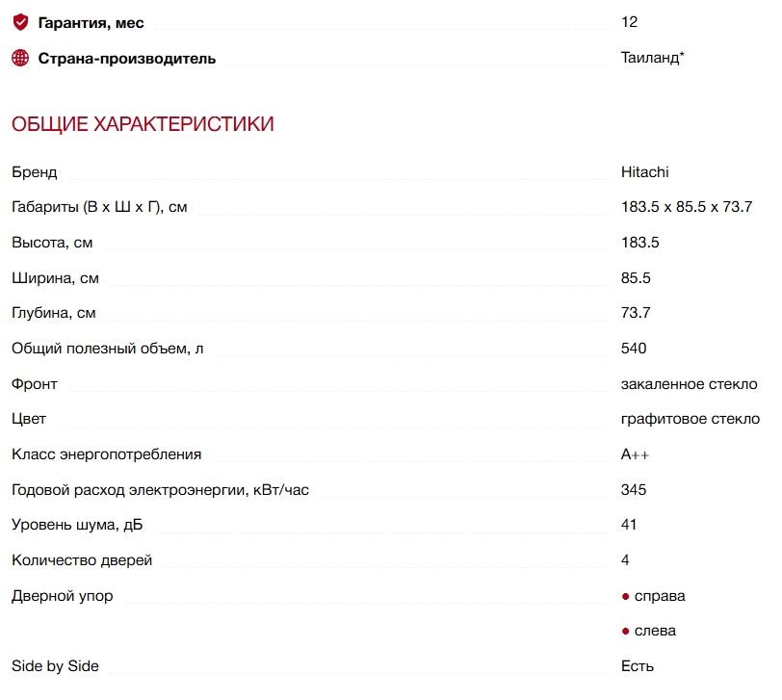Screen dimensions: 782x700
Task: Select the dimensions value 183.5 x 85.5 x 73.7
Action: [x=687, y=207]
